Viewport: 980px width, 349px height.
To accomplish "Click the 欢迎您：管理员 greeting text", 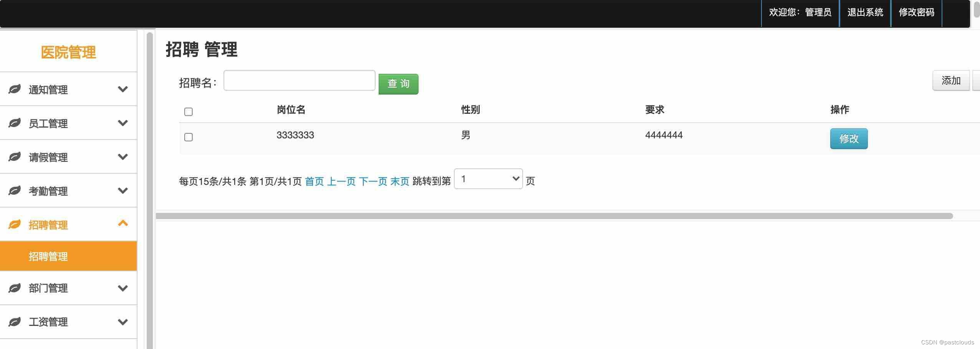I will [800, 12].
